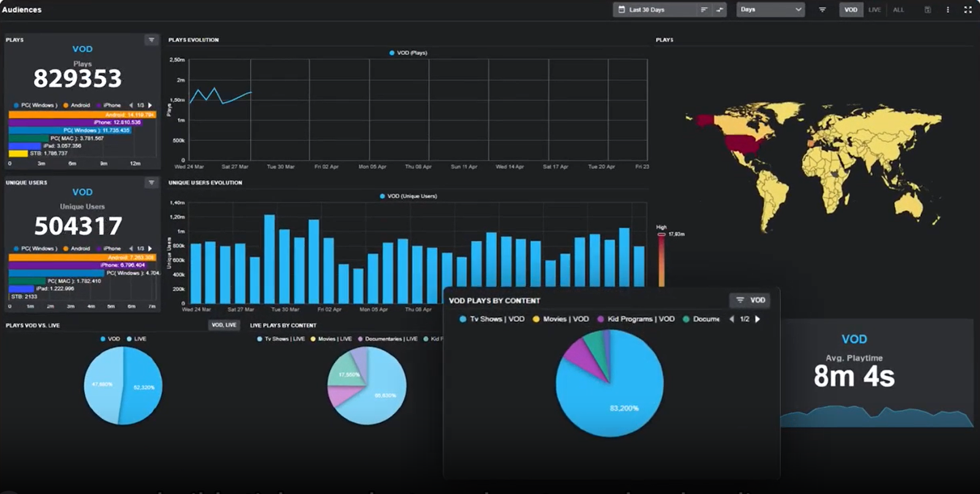
Task: Toggle Android legend in Unique Users widget
Action: [x=77, y=249]
